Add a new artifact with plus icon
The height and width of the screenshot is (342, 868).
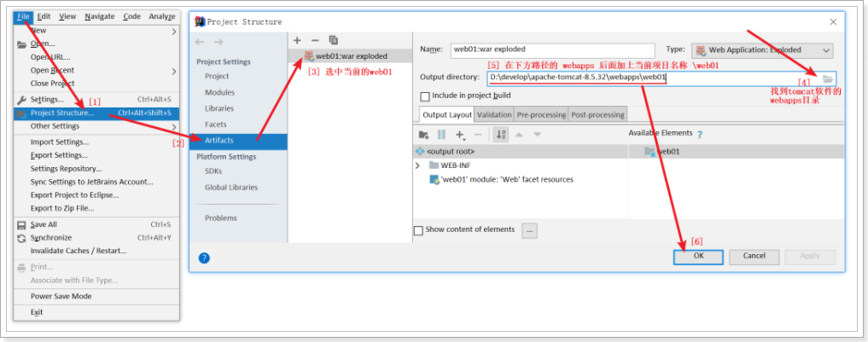[x=297, y=40]
